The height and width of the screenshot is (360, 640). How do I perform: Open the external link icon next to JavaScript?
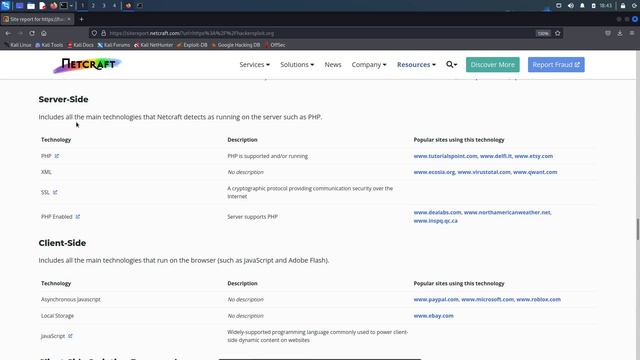click(x=70, y=336)
